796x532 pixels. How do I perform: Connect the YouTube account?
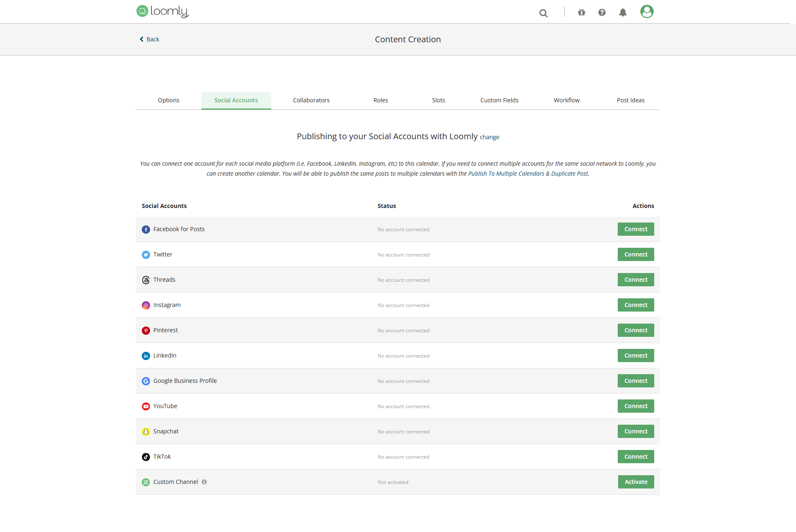point(636,406)
